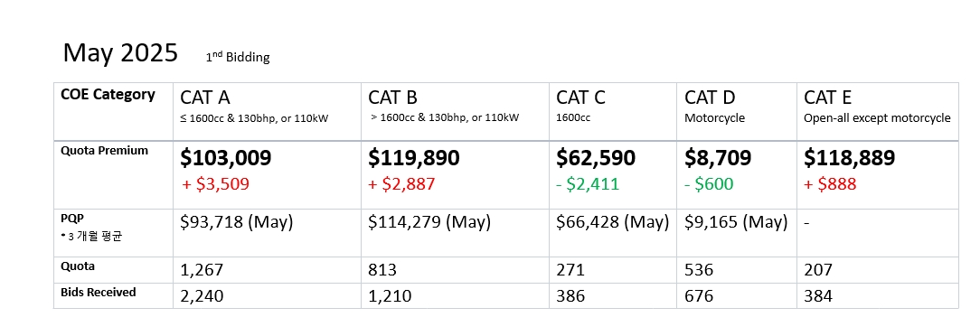The width and height of the screenshot is (980, 336).
Task: Select the $93,718 (May) PQP cell
Action: [x=267, y=233]
